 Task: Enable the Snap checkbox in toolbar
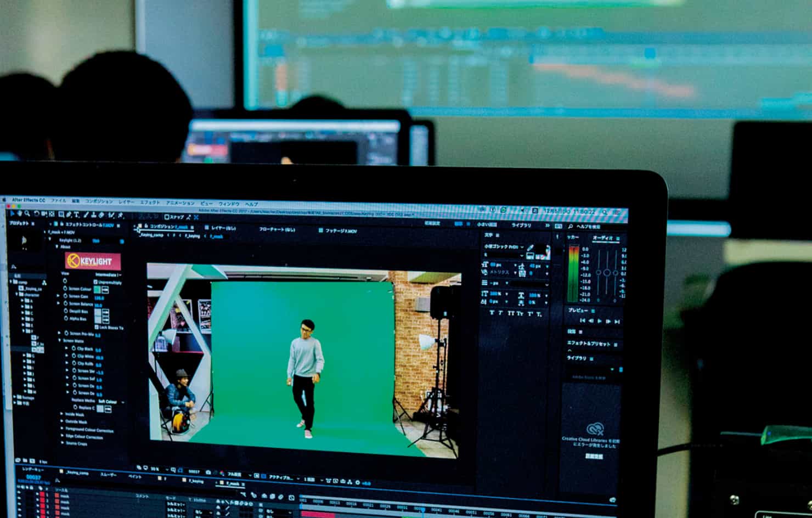tap(167, 217)
